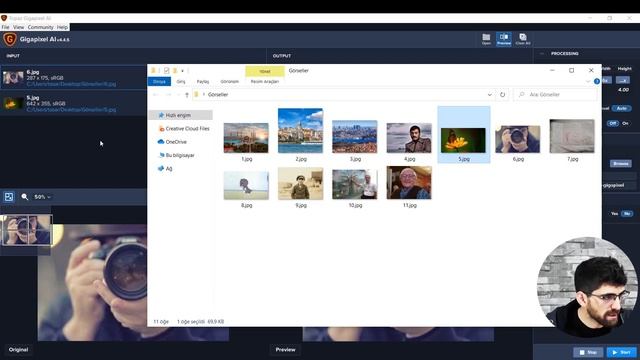Toggle the navigator thumbnail view icon
This screenshot has width=640, height=360.
(x=9, y=197)
